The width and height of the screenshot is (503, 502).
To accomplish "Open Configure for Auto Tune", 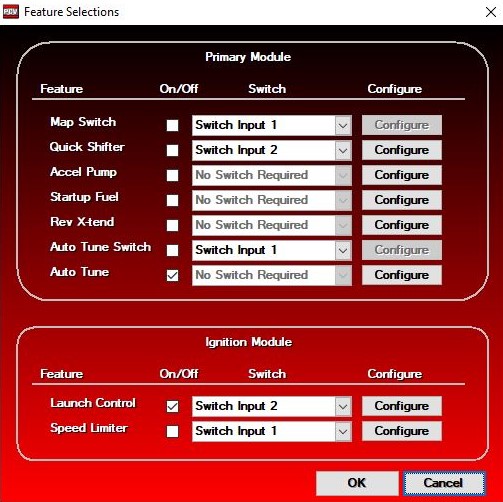I will (x=402, y=275).
